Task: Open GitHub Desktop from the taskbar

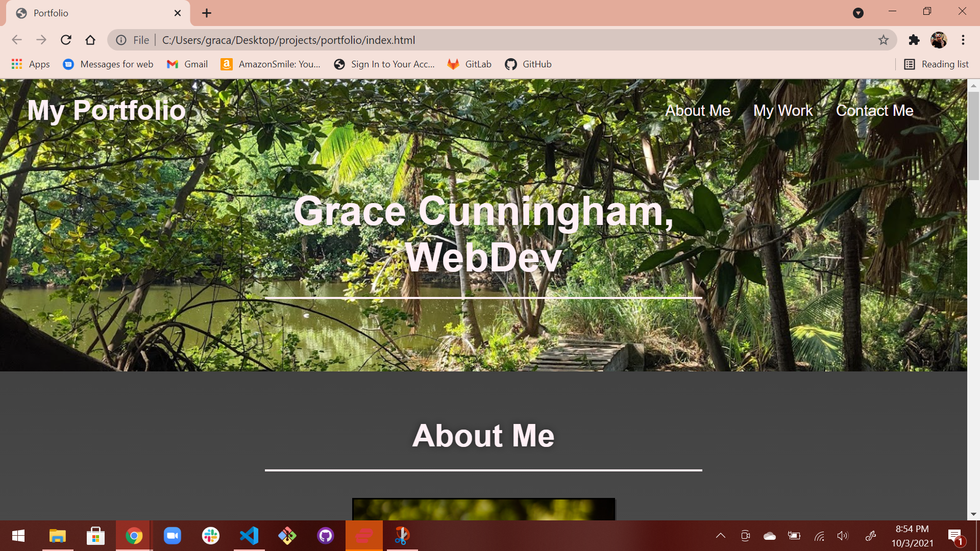Action: click(x=325, y=536)
